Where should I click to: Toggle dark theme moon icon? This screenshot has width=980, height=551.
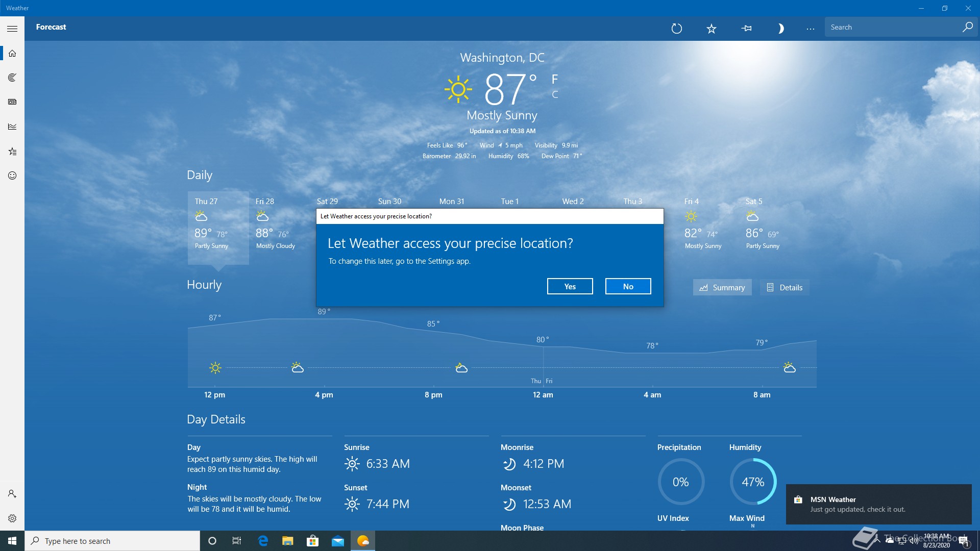point(780,29)
